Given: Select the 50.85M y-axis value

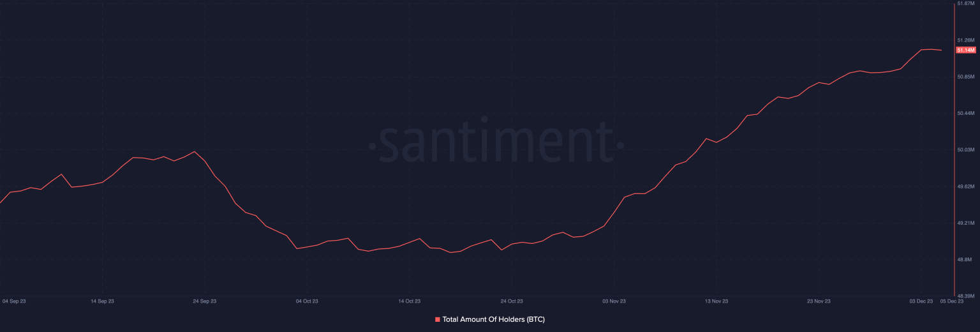Looking at the screenshot, I should pos(967,77).
